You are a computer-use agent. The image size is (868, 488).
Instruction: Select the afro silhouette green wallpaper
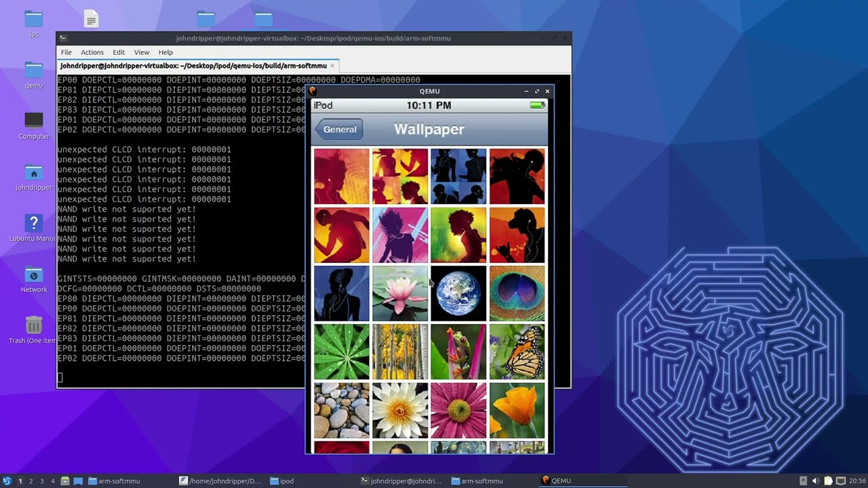point(458,235)
